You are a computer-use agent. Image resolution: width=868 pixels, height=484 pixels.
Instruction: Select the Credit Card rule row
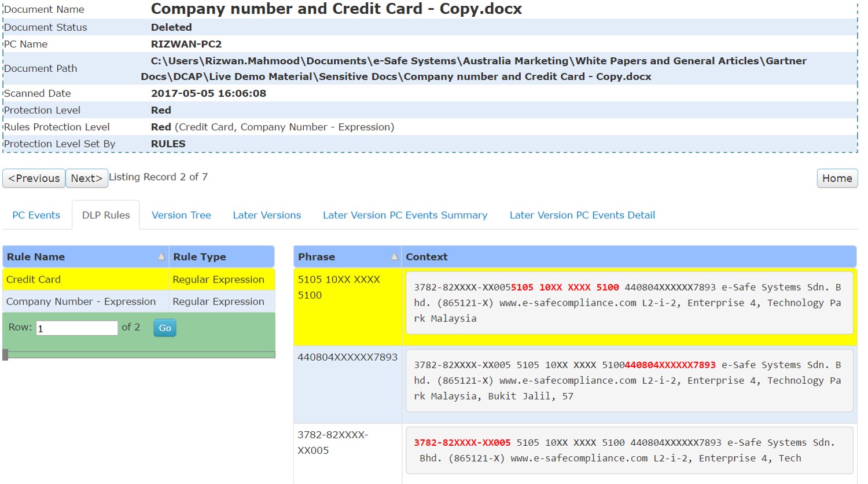tap(34, 280)
